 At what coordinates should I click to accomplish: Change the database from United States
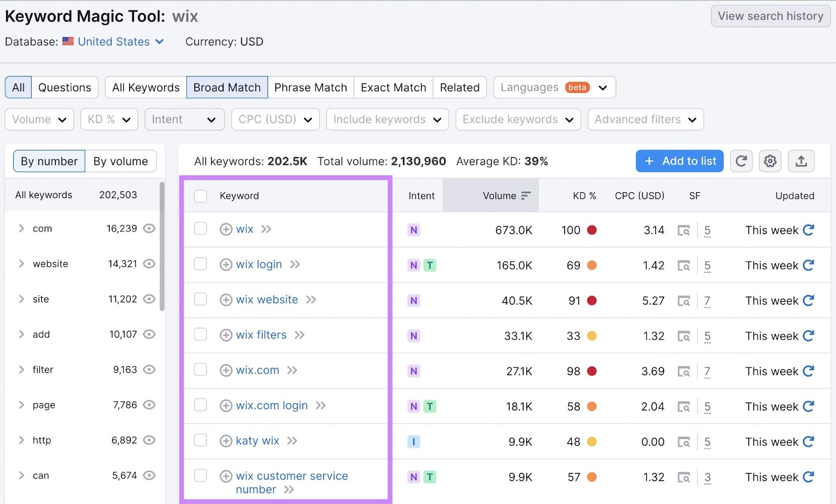(x=113, y=42)
